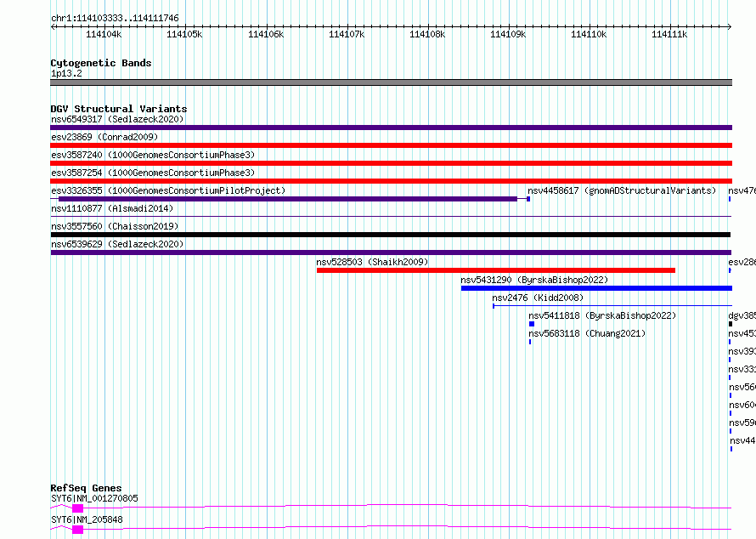Click the thin blue nsv2476 variant line
Viewport: 756px width, 539px height.
(x=612, y=306)
